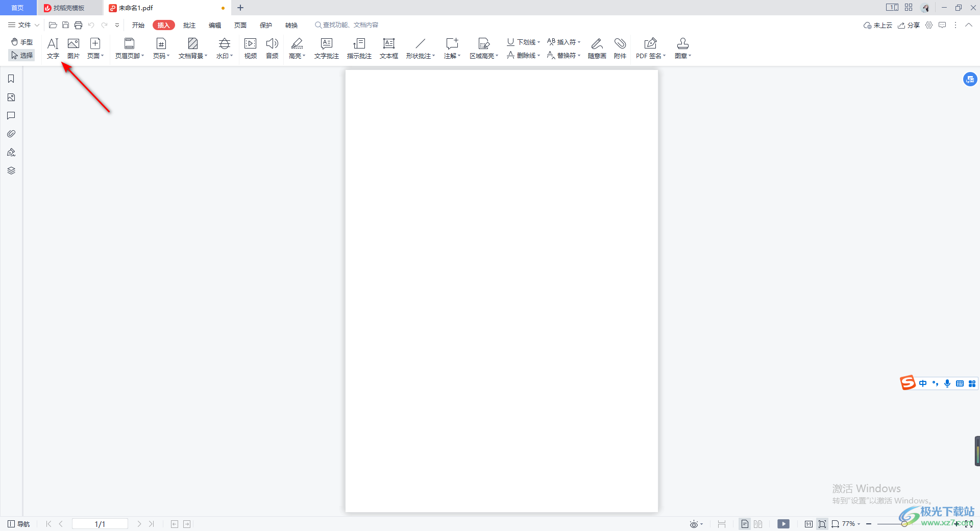Click the PDF 签名 button
980x531 pixels.
click(x=651, y=49)
